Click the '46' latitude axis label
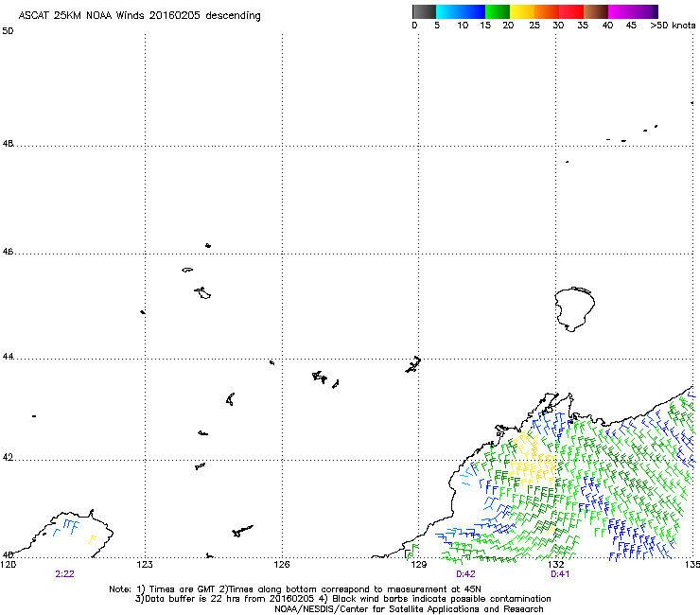Screen dimensions: 700x615 coord(8,252)
